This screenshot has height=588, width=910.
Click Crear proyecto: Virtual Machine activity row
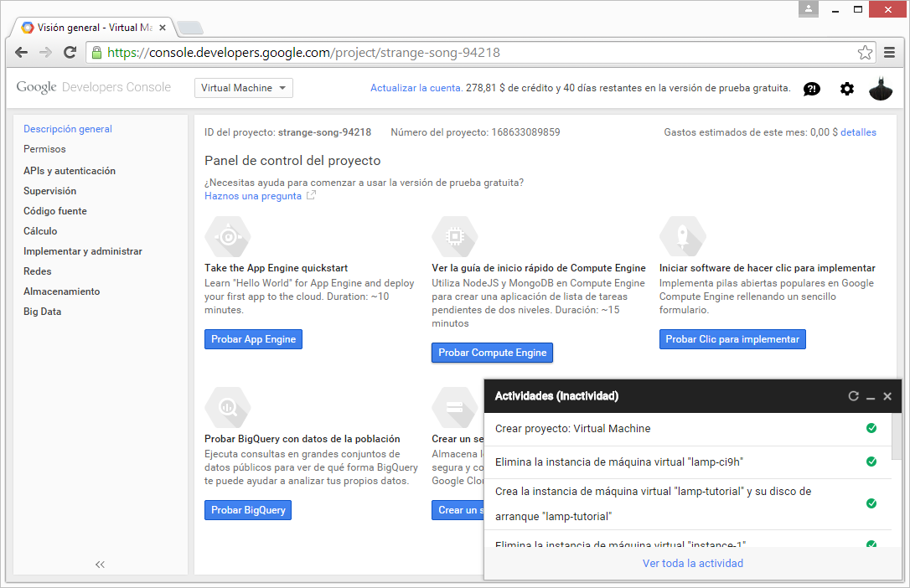tap(688, 429)
